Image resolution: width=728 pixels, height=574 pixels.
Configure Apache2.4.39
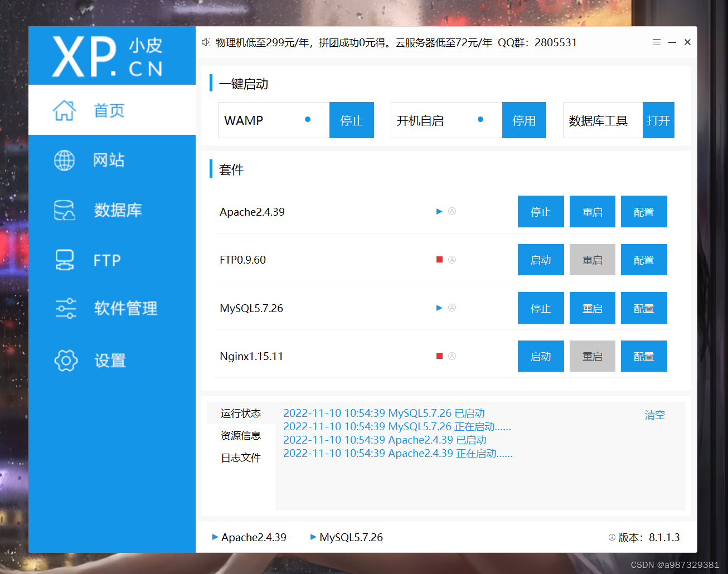[644, 212]
